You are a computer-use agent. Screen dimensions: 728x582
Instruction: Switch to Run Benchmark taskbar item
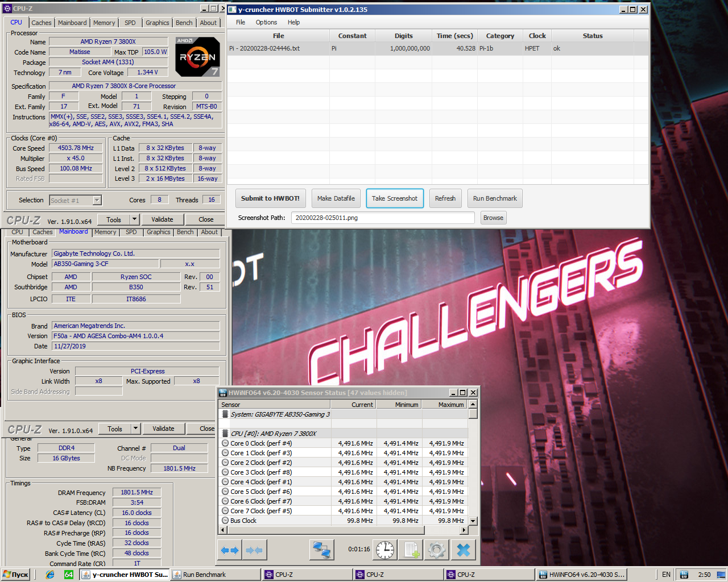[215, 575]
